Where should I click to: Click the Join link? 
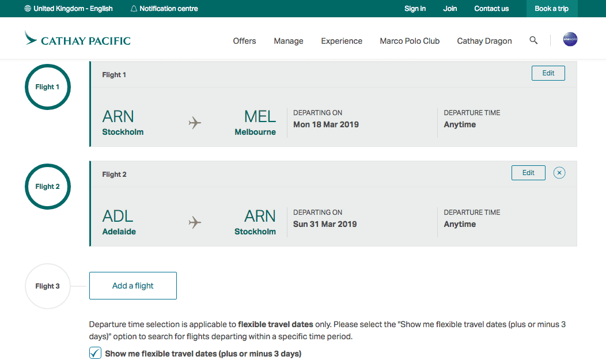pos(450,9)
